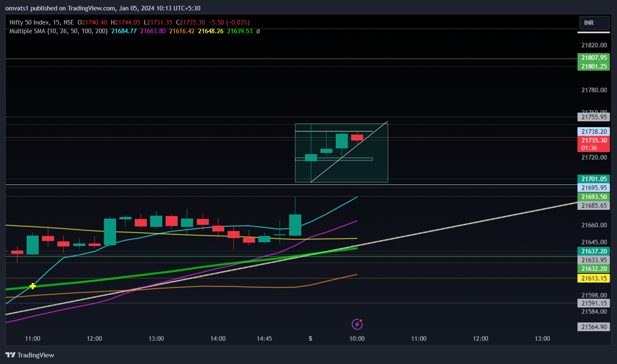
Task: Click the 14:45 time axis label
Action: point(264,339)
